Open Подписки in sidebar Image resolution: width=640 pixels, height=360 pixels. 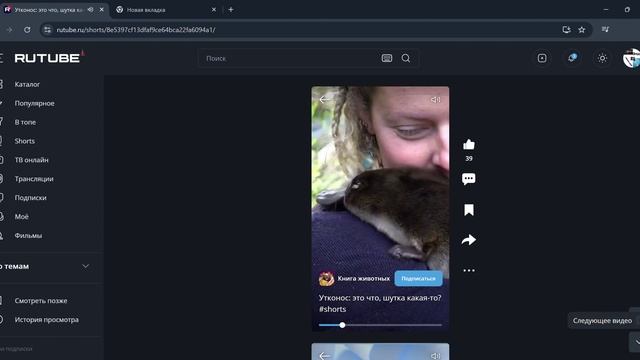[x=30, y=198]
